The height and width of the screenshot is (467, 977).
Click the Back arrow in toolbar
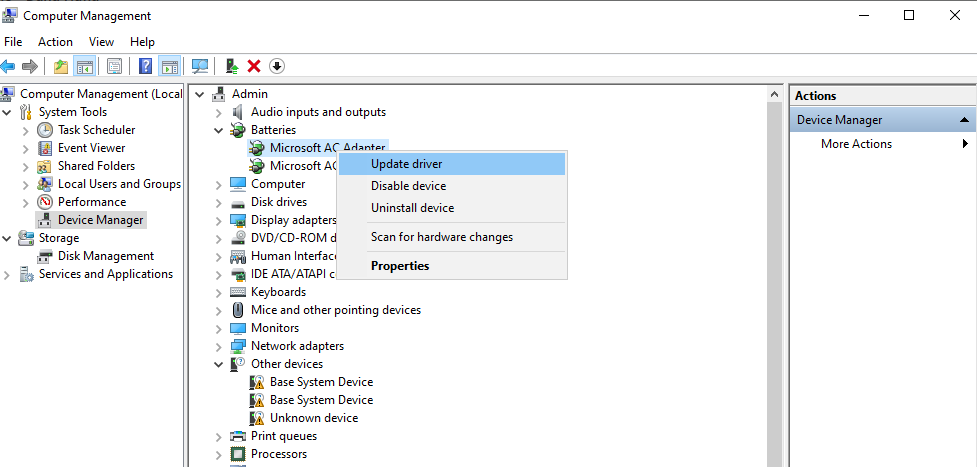[x=8, y=66]
